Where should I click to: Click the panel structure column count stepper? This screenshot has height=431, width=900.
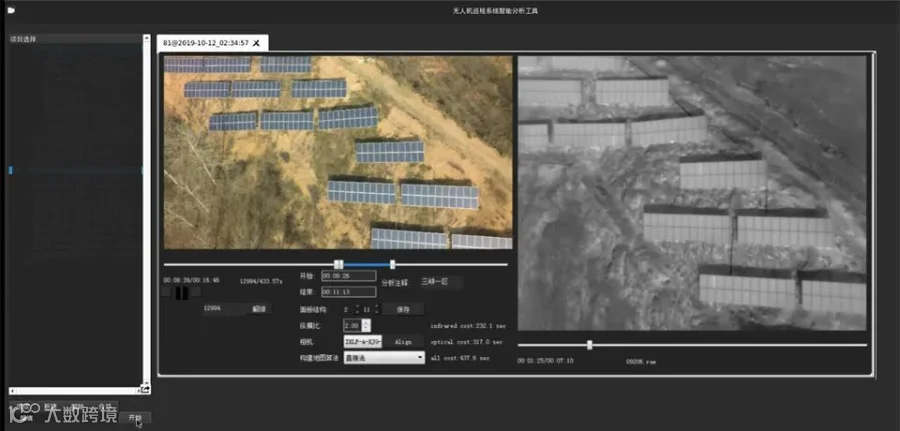pos(376,309)
